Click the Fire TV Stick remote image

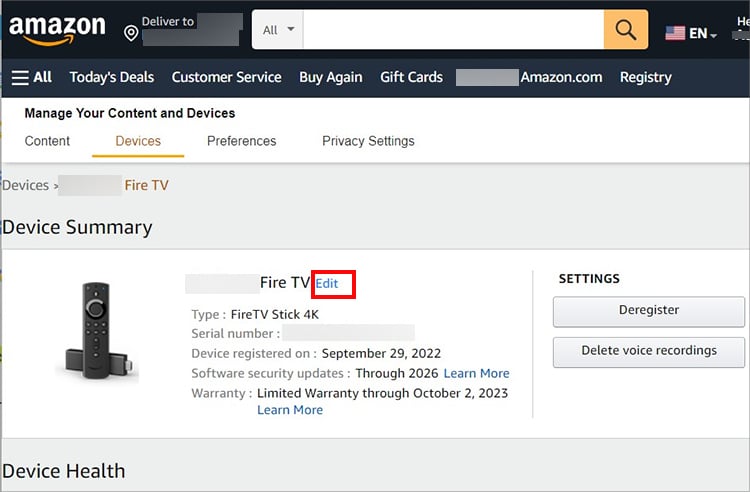(x=97, y=328)
